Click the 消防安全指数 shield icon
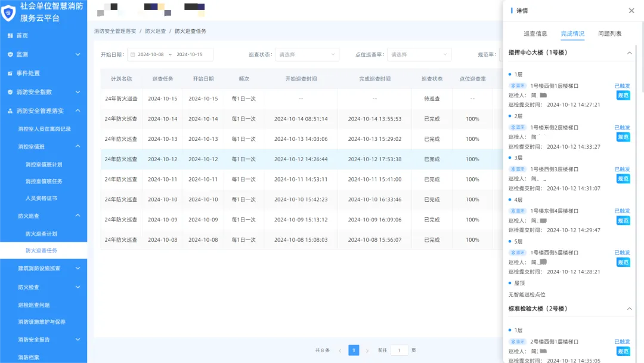The width and height of the screenshot is (644, 363). coord(10,92)
